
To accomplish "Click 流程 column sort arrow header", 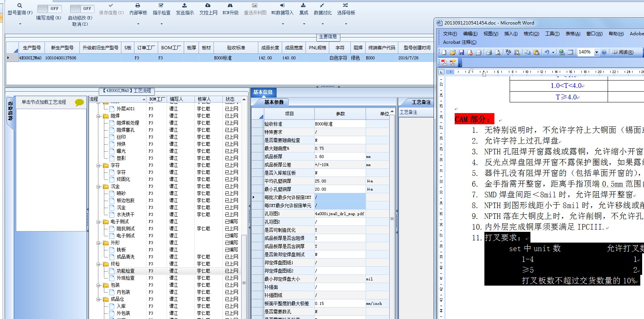I will (144, 99).
